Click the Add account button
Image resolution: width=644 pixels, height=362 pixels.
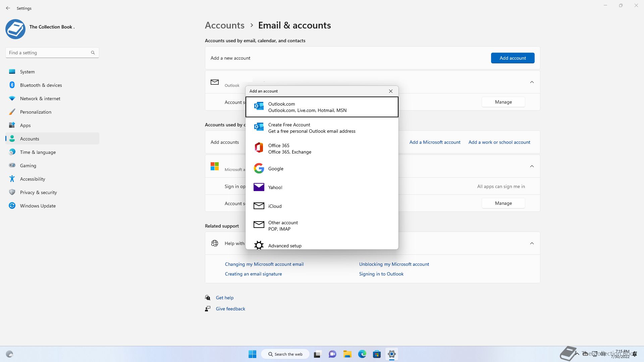tap(513, 58)
